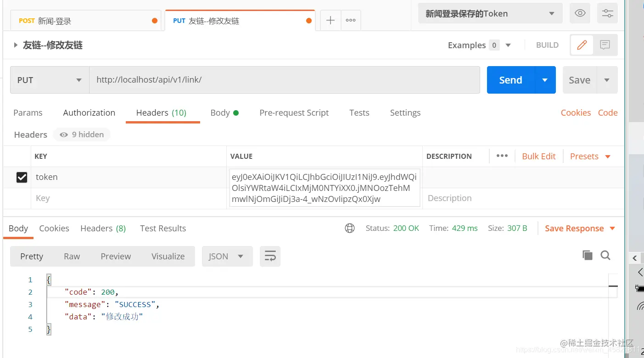
Task: Click the request URL input field
Action: [285, 80]
